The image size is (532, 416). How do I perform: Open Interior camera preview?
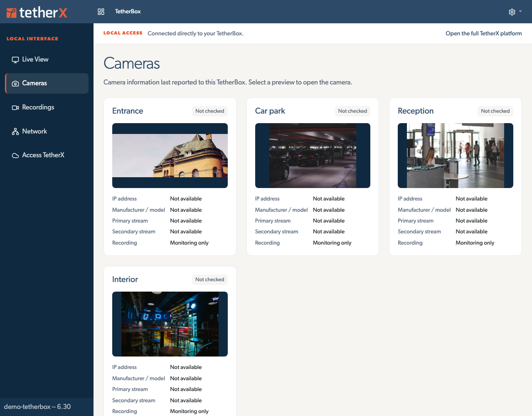(170, 324)
